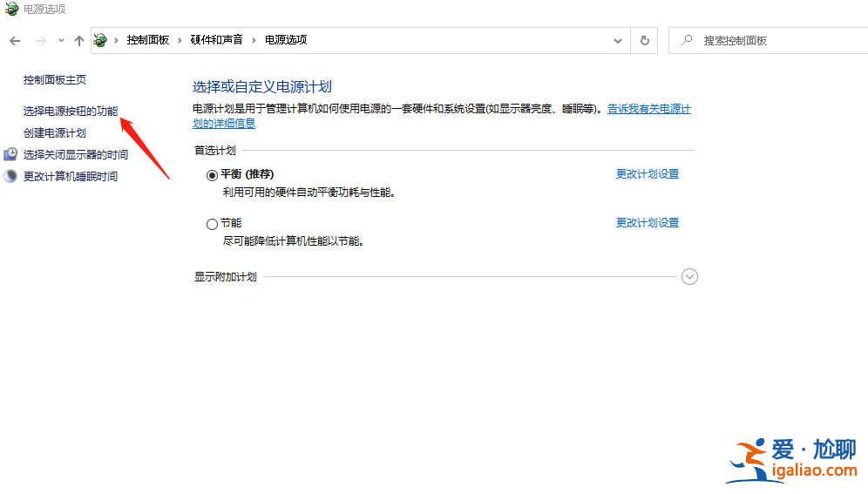
Task: Select 电源选项 breadcrumb
Action: (x=286, y=40)
